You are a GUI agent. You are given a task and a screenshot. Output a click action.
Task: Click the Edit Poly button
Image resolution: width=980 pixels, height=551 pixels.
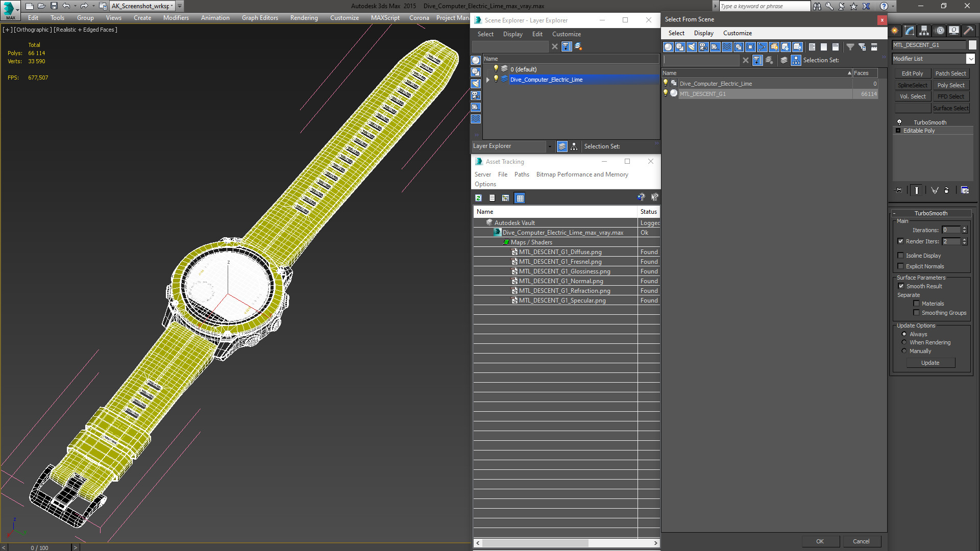coord(912,73)
